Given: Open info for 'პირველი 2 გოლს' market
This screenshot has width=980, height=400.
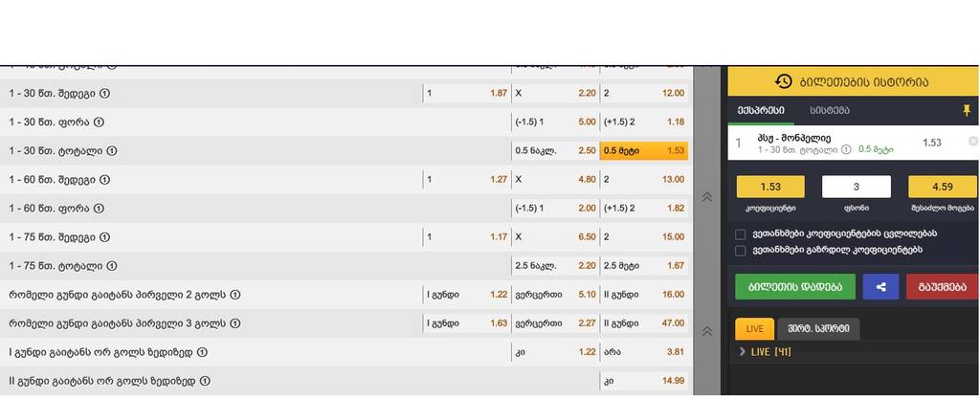Looking at the screenshot, I should click(235, 295).
